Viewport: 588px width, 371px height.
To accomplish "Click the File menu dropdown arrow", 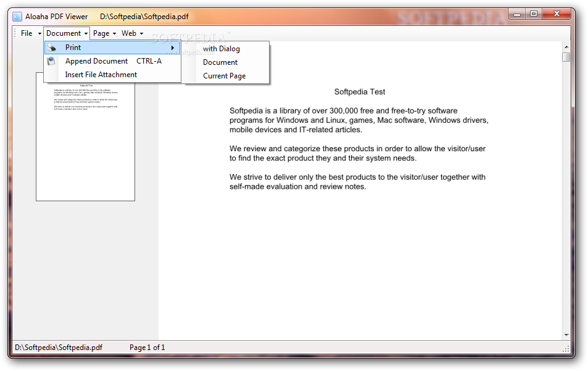I will pyautogui.click(x=39, y=34).
